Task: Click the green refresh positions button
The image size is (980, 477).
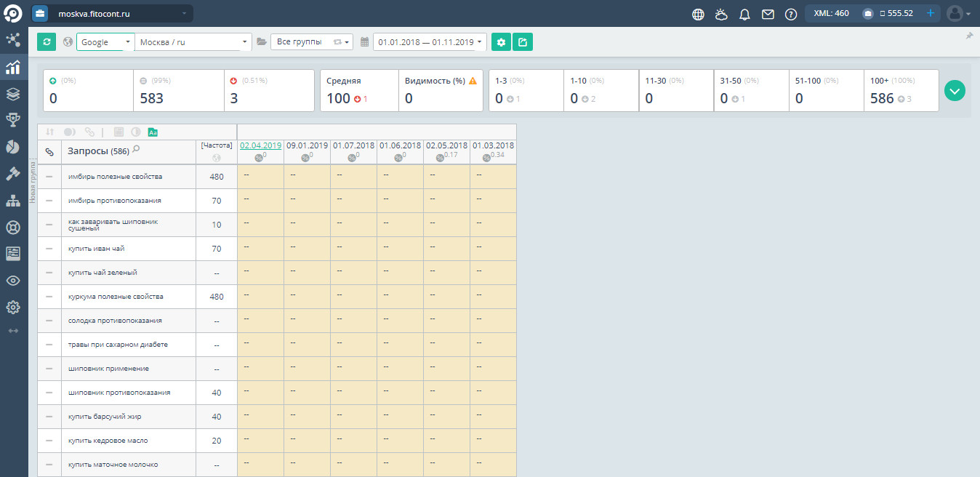Action: click(47, 42)
